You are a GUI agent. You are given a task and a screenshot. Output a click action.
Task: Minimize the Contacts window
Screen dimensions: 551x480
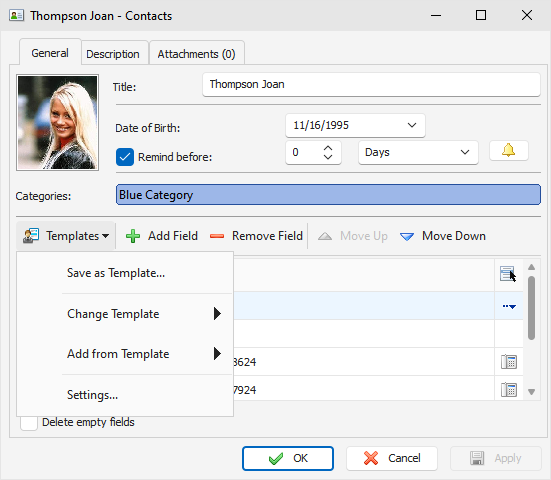[436, 15]
